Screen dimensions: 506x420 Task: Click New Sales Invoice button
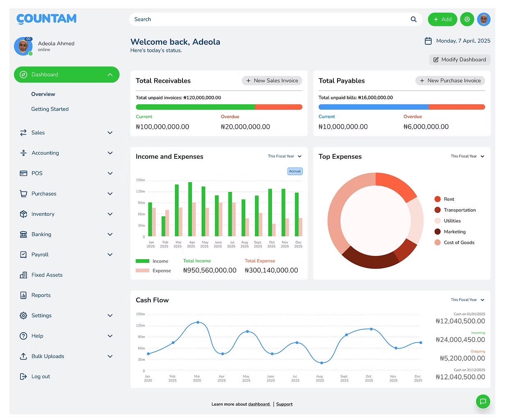272,81
